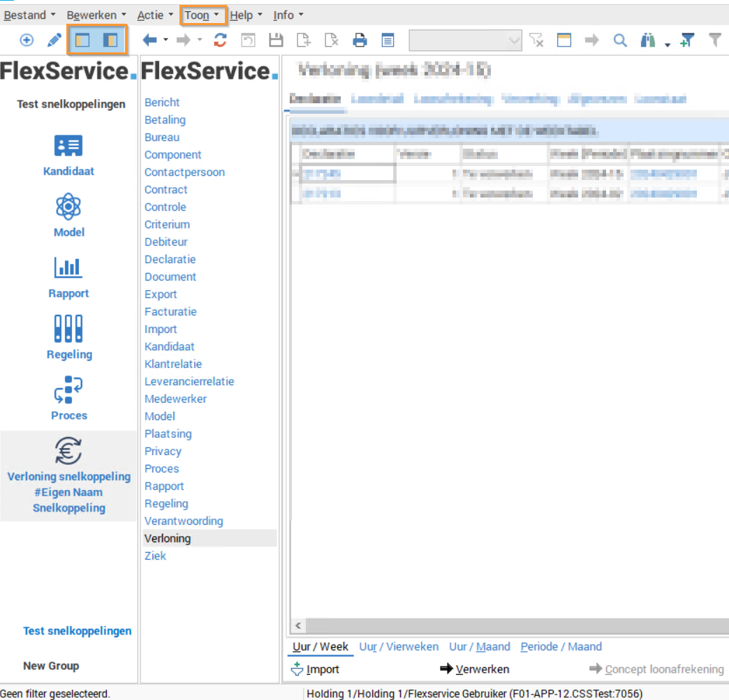Open the Rapport bar chart shortcut
The image size is (729, 700).
tap(68, 267)
